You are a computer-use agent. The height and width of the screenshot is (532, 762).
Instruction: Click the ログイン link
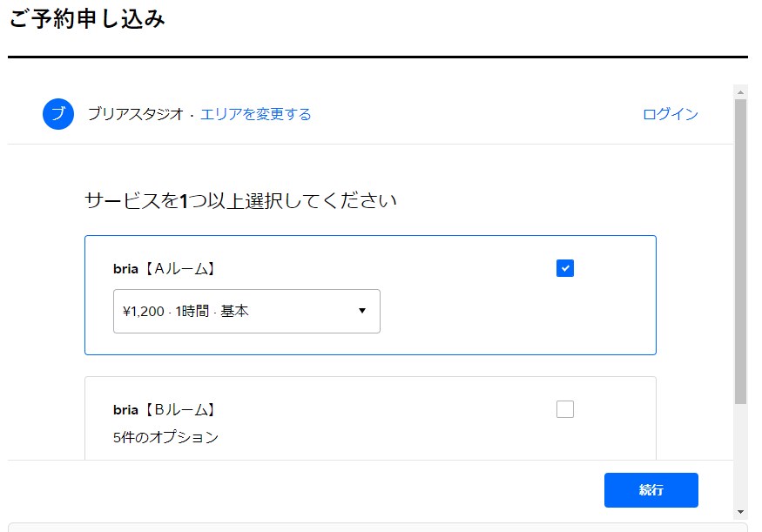click(671, 114)
